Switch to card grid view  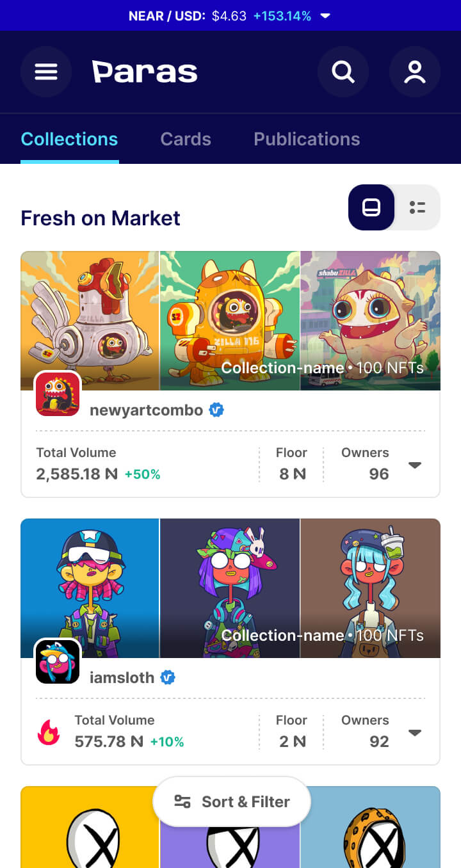point(371,207)
